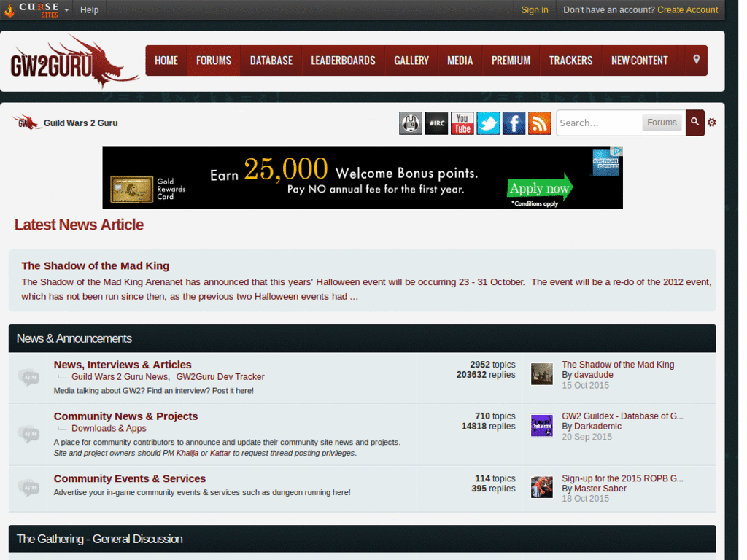
Task: Open the Facebook icon
Action: coord(514,123)
